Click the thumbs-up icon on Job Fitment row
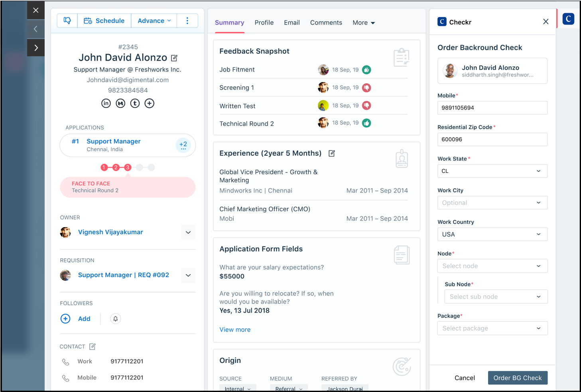581x392 pixels. tap(366, 70)
